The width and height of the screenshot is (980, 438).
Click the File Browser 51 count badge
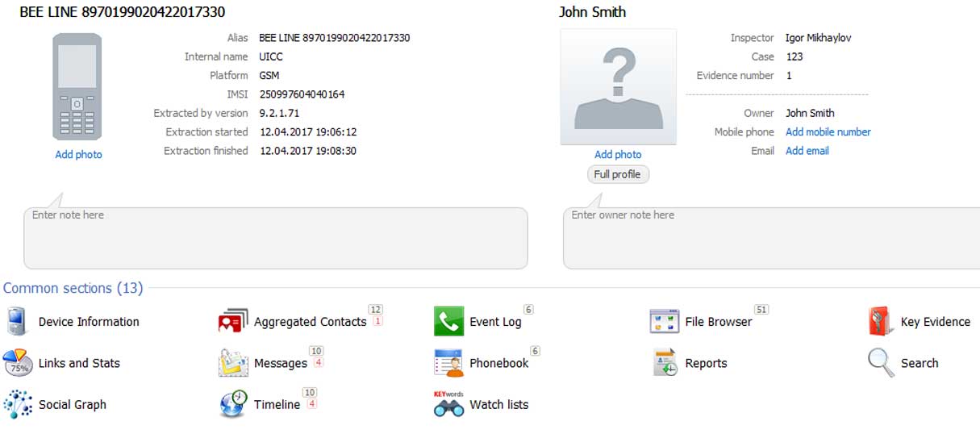(x=761, y=310)
